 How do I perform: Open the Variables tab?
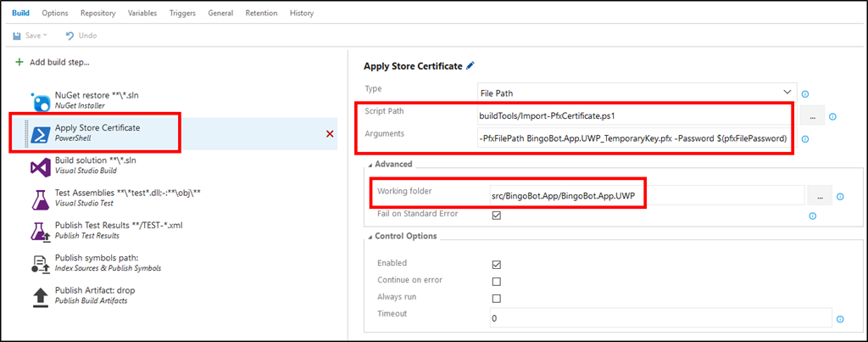tap(142, 13)
